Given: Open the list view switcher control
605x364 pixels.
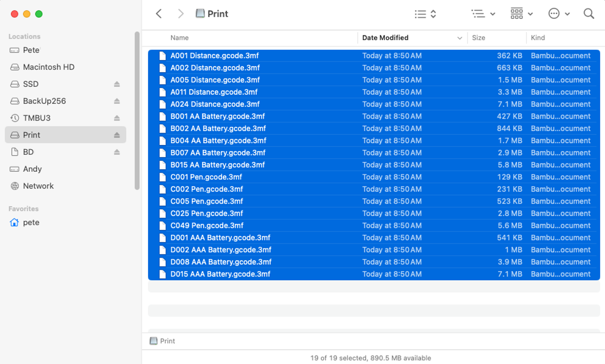Looking at the screenshot, I should [x=425, y=14].
